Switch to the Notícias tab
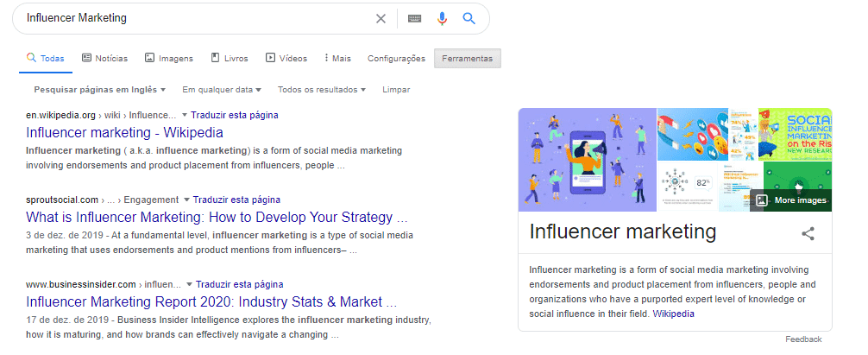Viewport: 868px width, 355px height. 104,59
